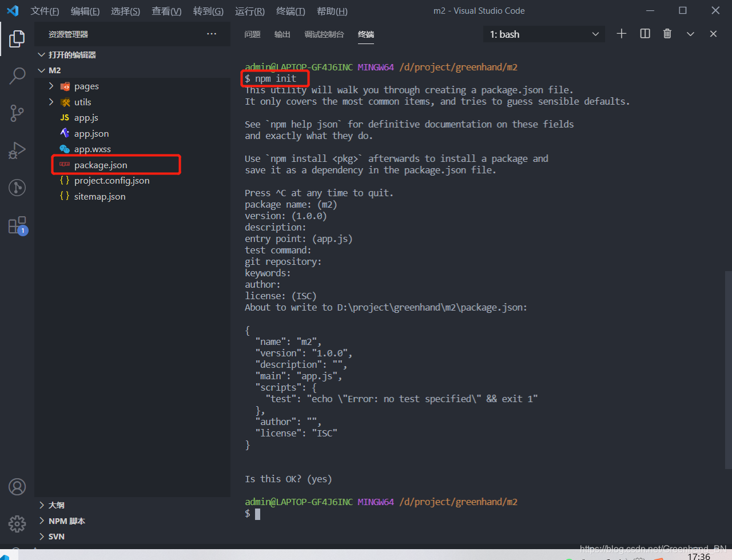Open the Explorer view in activity bar
Screen dimensions: 732x560
click(17, 39)
